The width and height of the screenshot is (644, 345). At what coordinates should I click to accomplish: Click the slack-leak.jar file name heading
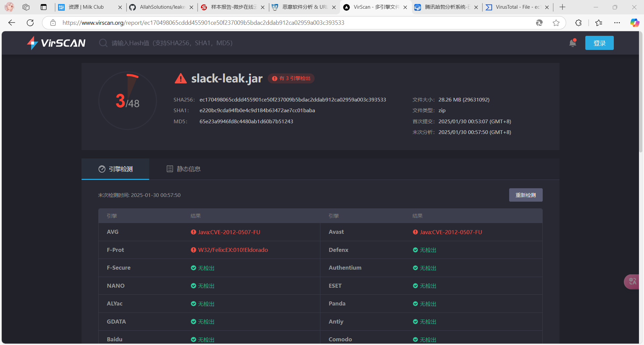click(x=227, y=78)
